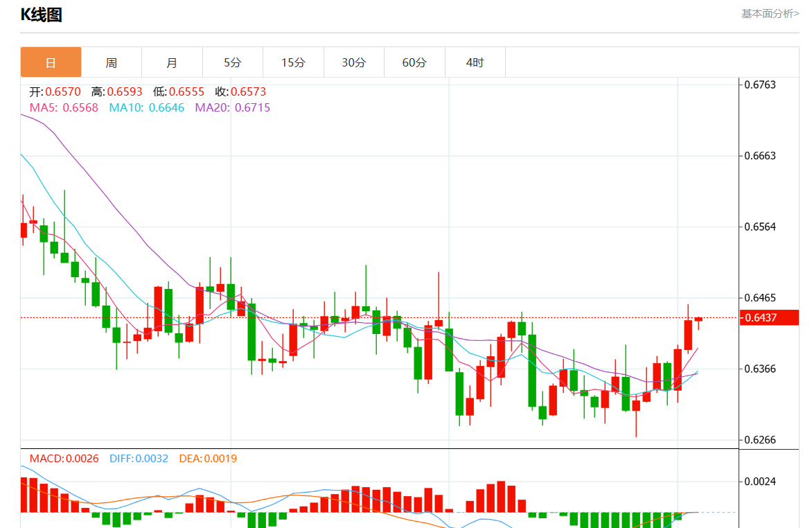
Task: Click the 0.6564 price axis label
Action: point(760,227)
